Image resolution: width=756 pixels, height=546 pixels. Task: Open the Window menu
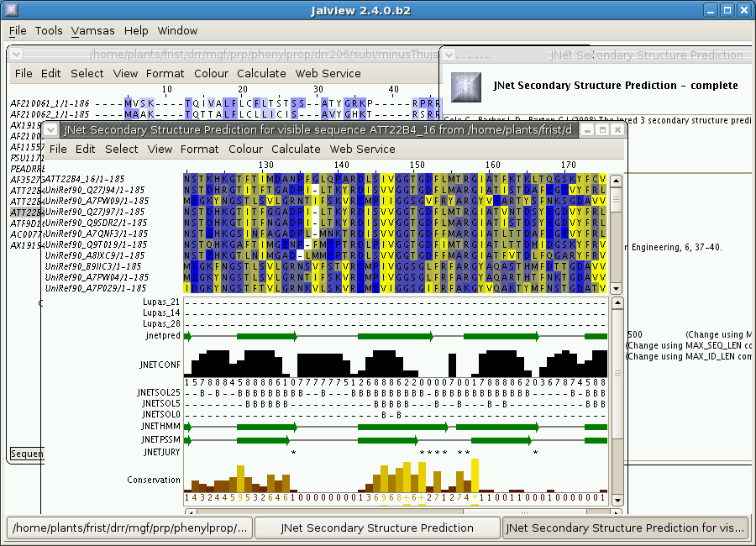point(177,31)
